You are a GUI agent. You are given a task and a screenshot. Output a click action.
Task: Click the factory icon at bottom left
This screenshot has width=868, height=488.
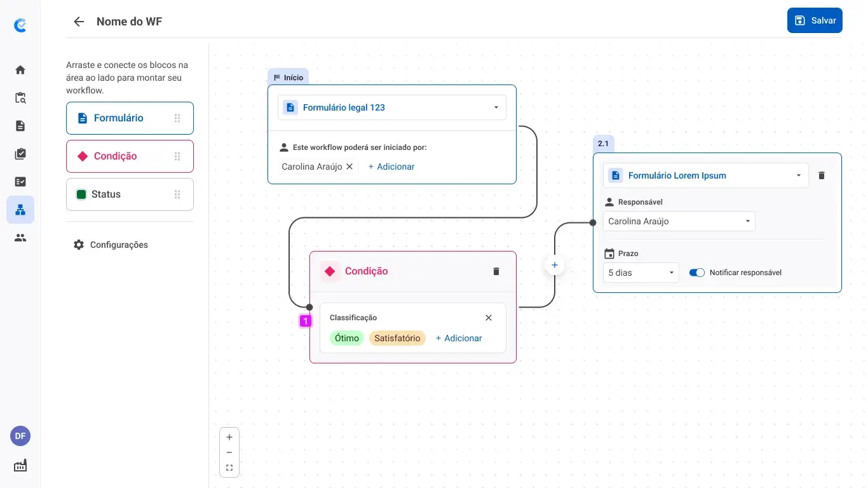[x=20, y=465]
